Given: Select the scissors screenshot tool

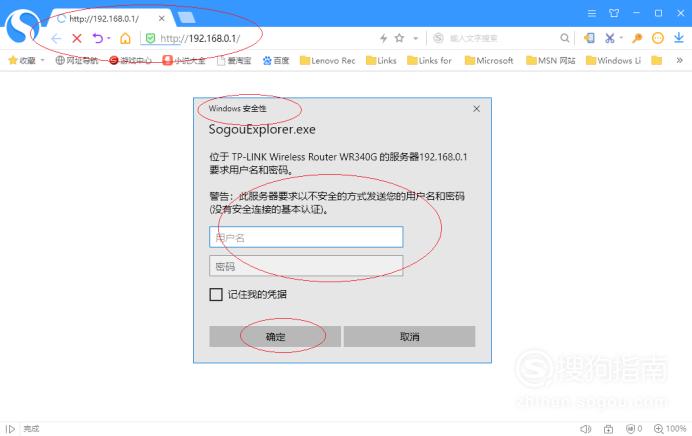Looking at the screenshot, I should click(x=609, y=38).
